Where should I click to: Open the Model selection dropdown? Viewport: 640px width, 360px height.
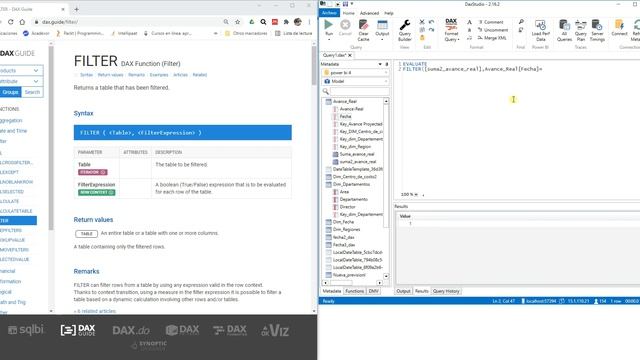click(355, 82)
